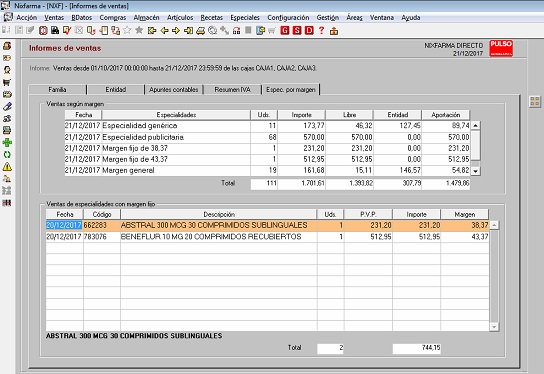Click the printer icon in the toolbar

point(201,31)
